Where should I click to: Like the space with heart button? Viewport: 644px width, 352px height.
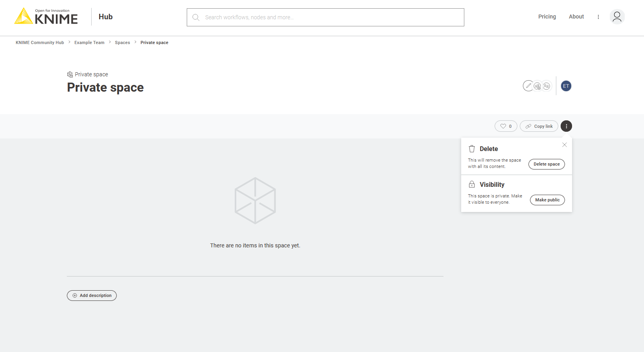click(x=506, y=126)
